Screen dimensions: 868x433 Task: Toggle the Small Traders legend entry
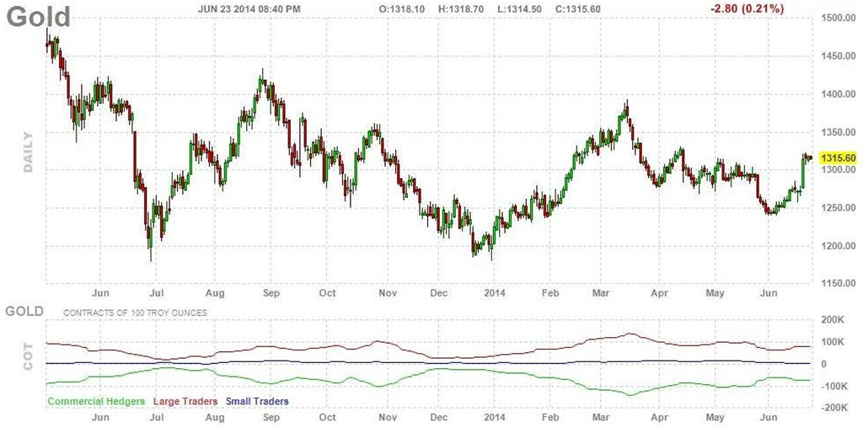tap(256, 402)
